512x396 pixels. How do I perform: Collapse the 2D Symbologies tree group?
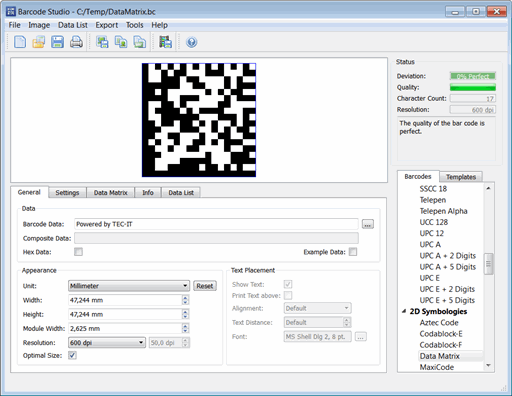click(404, 311)
